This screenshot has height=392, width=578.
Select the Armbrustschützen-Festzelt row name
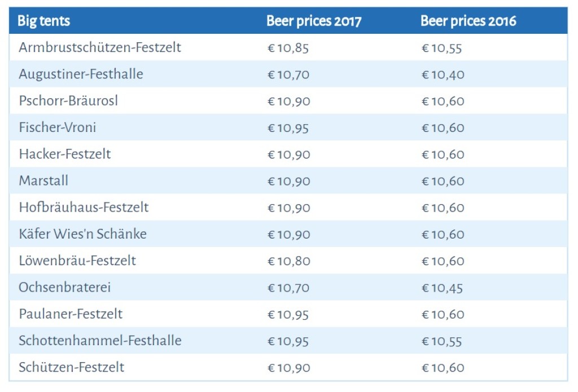100,47
